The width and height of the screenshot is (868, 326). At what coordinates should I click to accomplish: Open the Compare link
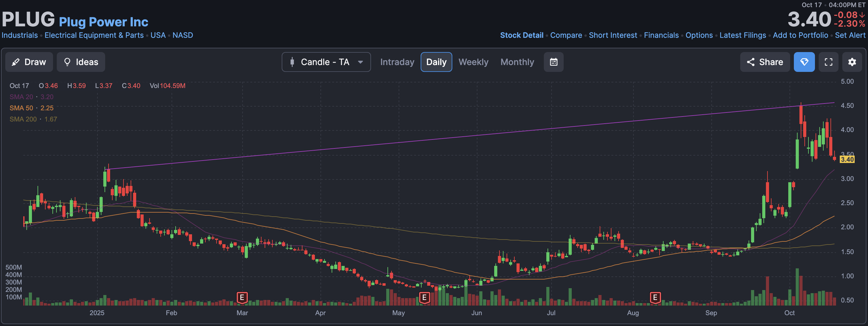[x=566, y=35]
